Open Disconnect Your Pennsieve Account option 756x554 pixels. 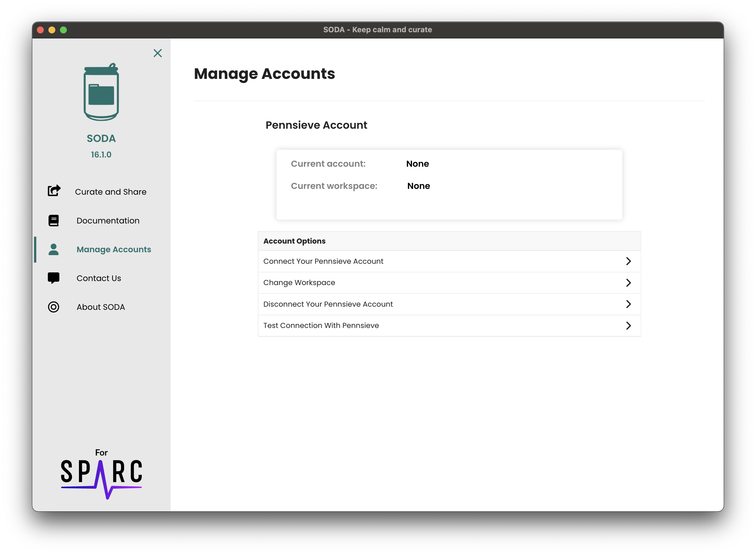click(x=450, y=305)
